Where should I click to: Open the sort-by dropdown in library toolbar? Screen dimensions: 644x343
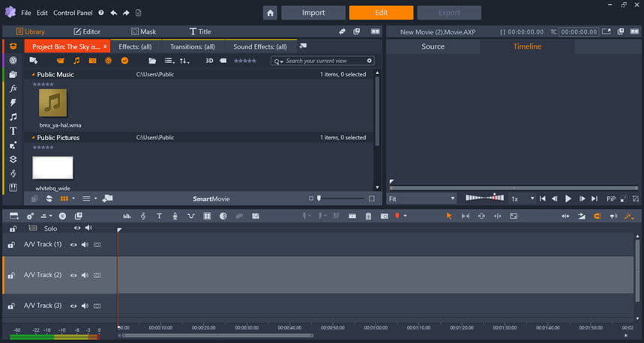click(x=184, y=61)
